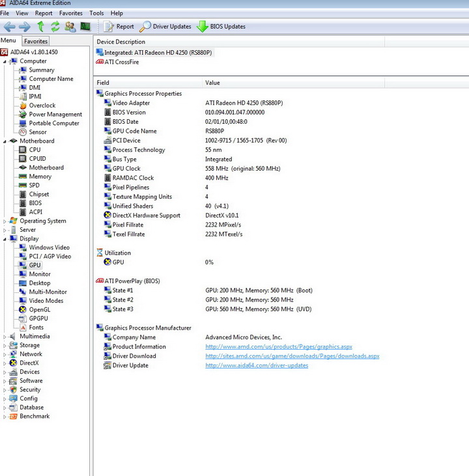Viewport: 469px width, 476px height.
Task: Expand the Benchmark tree node
Action: 5,417
